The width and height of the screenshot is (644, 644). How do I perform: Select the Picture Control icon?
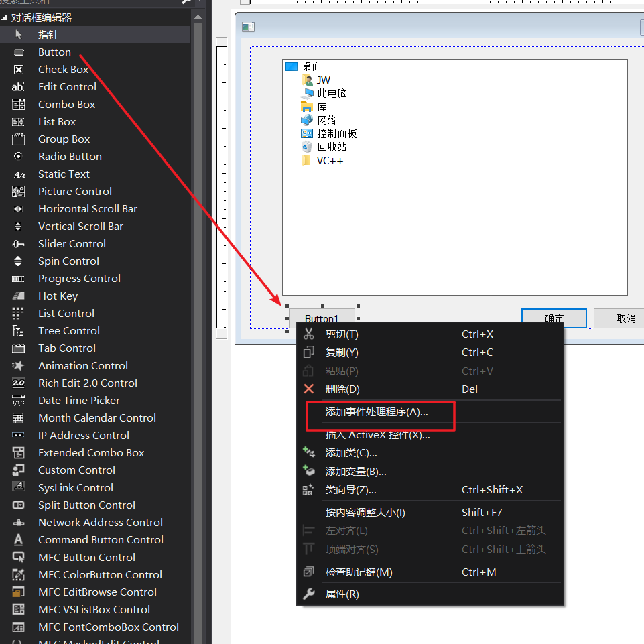[x=19, y=192]
